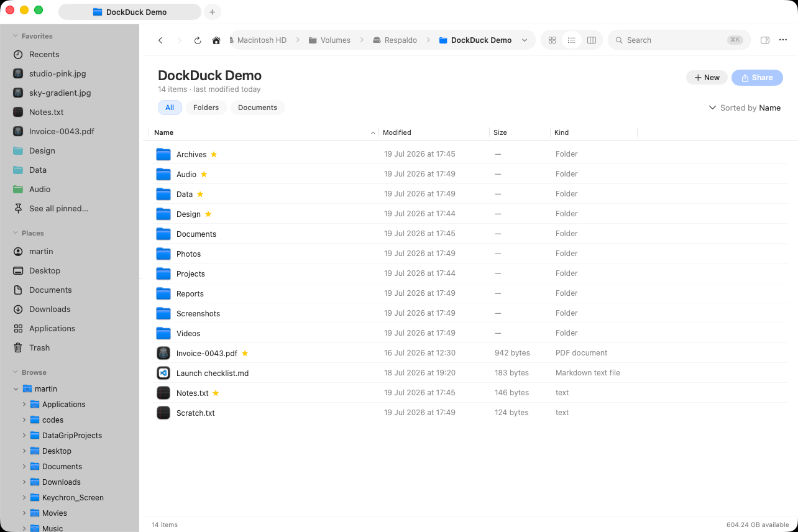Select the Launch checklist.md file icon

click(163, 373)
